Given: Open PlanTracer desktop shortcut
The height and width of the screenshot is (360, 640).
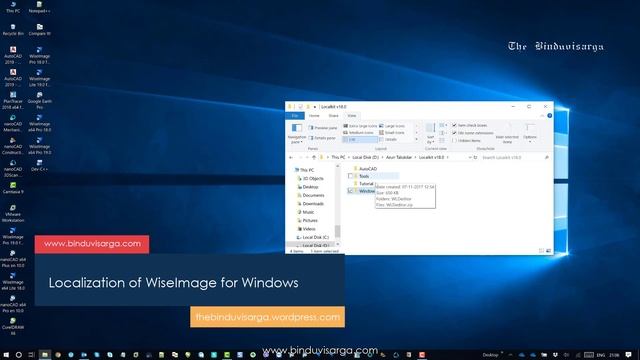Looking at the screenshot, I should point(13,101).
